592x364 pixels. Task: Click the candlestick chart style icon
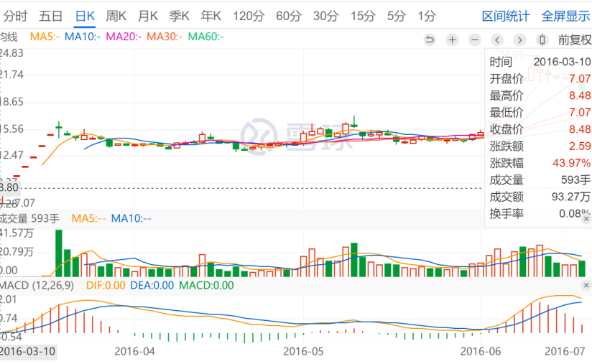point(542,39)
